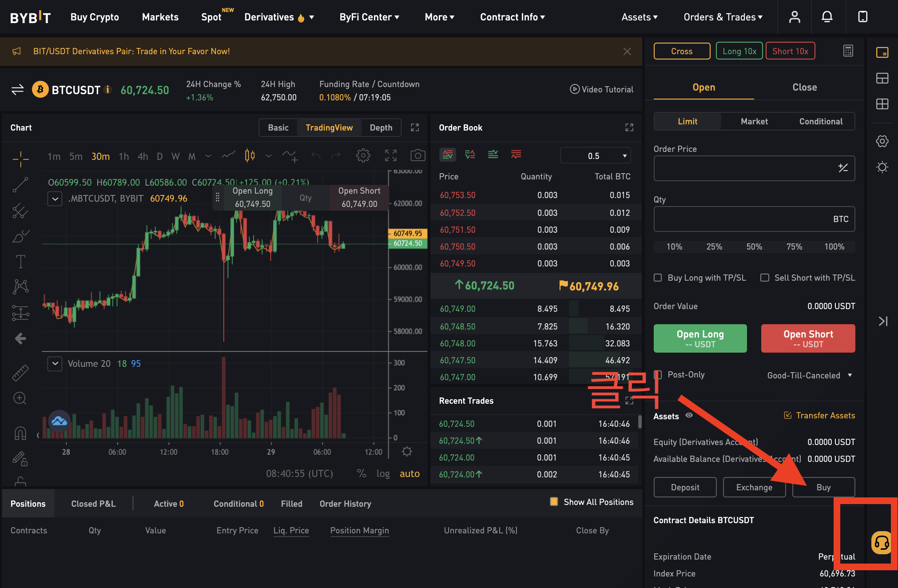898x588 pixels.
Task: Open the notifications bell
Action: click(x=827, y=17)
